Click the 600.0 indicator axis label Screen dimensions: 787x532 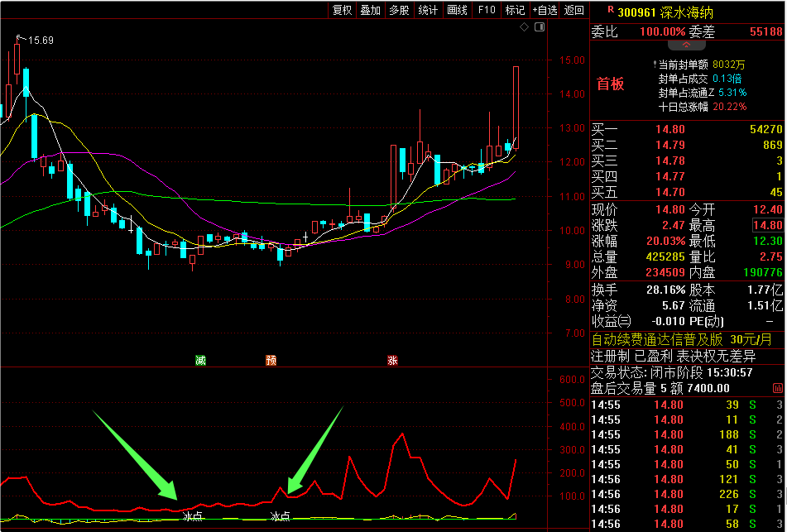pos(572,380)
